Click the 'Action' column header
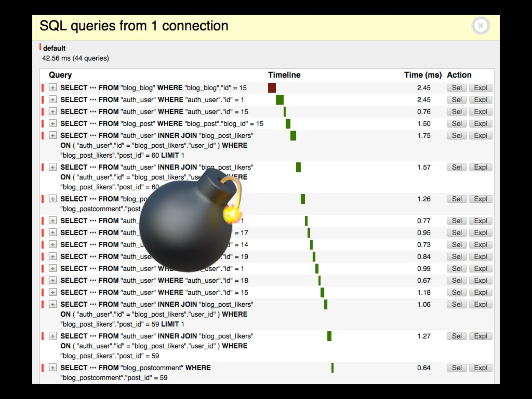This screenshot has width=532, height=399. [x=459, y=75]
